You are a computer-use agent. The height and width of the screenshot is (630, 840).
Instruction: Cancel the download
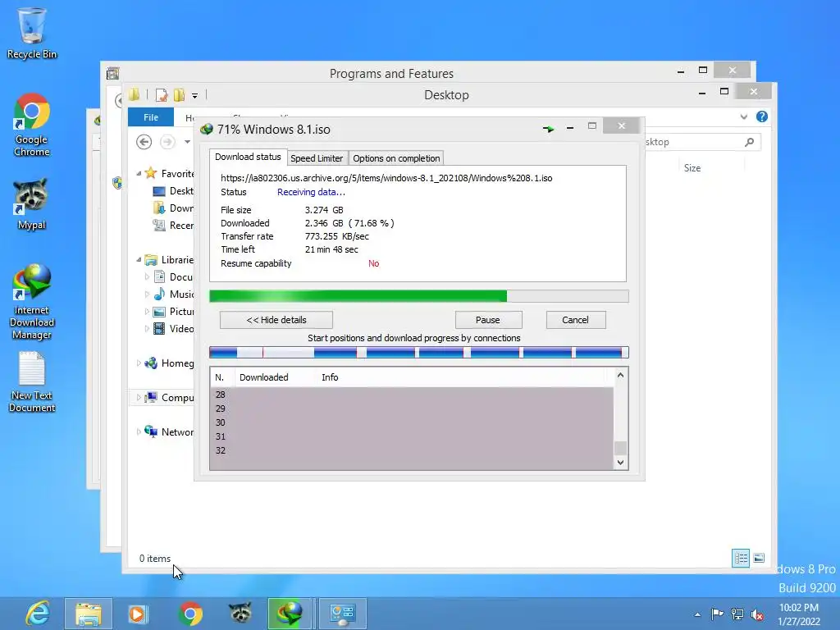pyautogui.click(x=575, y=320)
